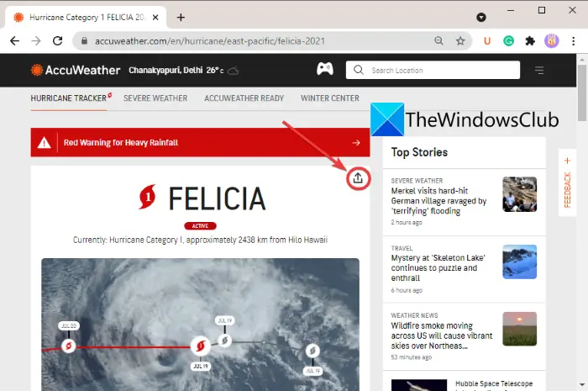Click the large current hurricane position marker
Image resolution: width=588 pixels, height=391 pixels.
[201, 346]
